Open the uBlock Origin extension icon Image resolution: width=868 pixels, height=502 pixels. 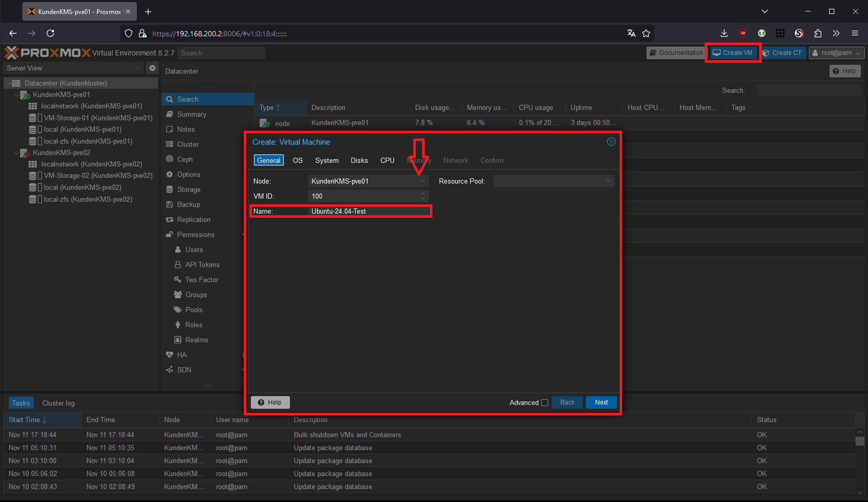pyautogui.click(x=743, y=33)
